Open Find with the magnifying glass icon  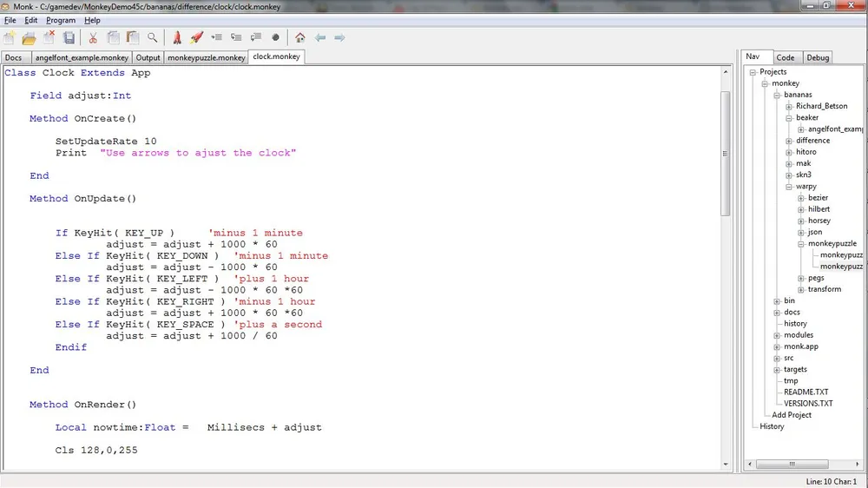153,38
